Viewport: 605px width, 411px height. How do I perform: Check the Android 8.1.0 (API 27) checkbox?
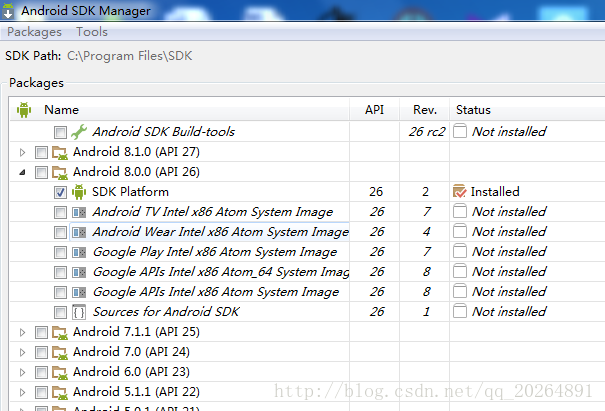[41, 152]
